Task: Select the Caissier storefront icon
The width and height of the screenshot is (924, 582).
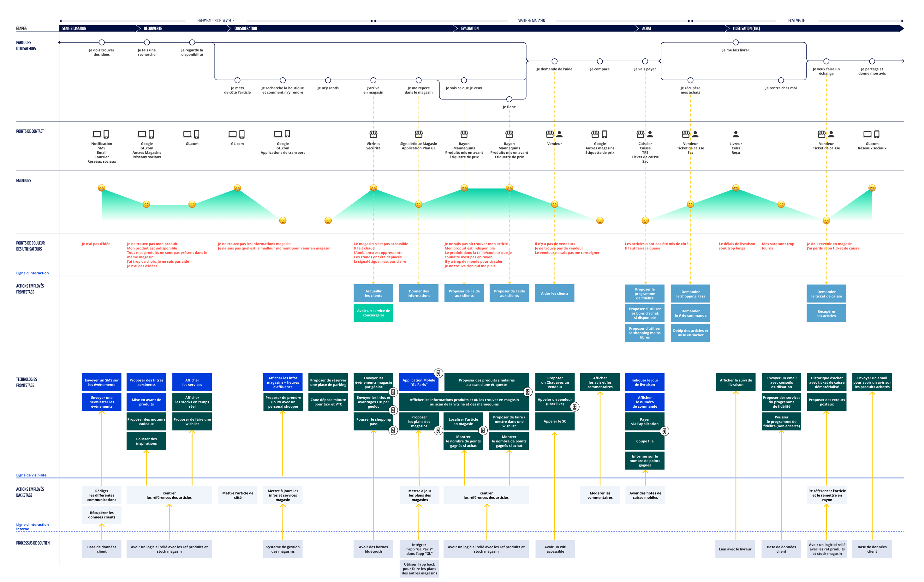Action: (641, 134)
